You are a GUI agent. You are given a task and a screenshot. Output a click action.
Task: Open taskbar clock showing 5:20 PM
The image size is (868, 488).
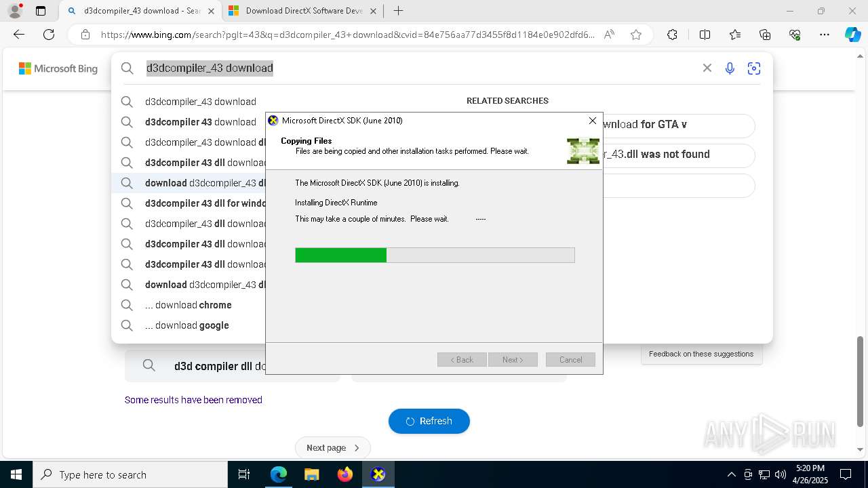click(x=810, y=474)
